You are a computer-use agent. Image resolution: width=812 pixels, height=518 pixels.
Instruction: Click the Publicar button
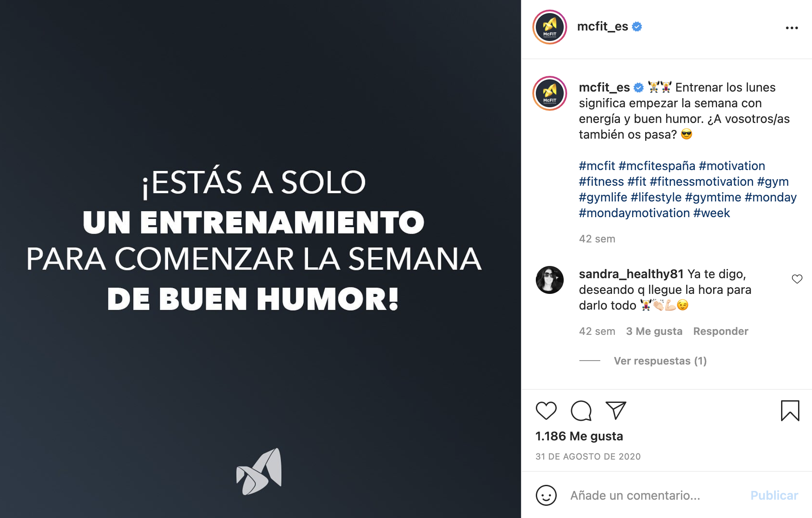click(x=774, y=495)
